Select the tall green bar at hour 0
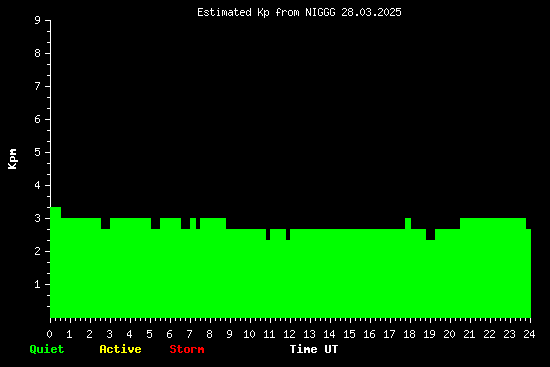 [x=55, y=262]
